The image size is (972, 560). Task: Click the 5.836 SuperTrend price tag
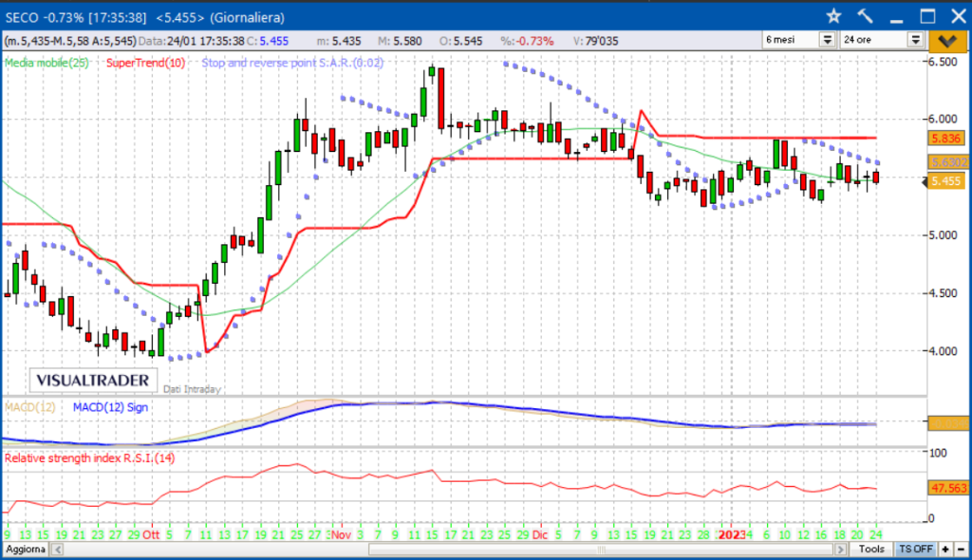click(x=946, y=139)
